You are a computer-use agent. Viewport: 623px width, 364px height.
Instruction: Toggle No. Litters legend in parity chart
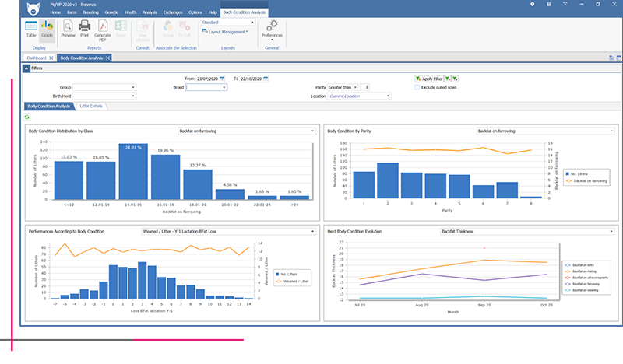tap(576, 174)
